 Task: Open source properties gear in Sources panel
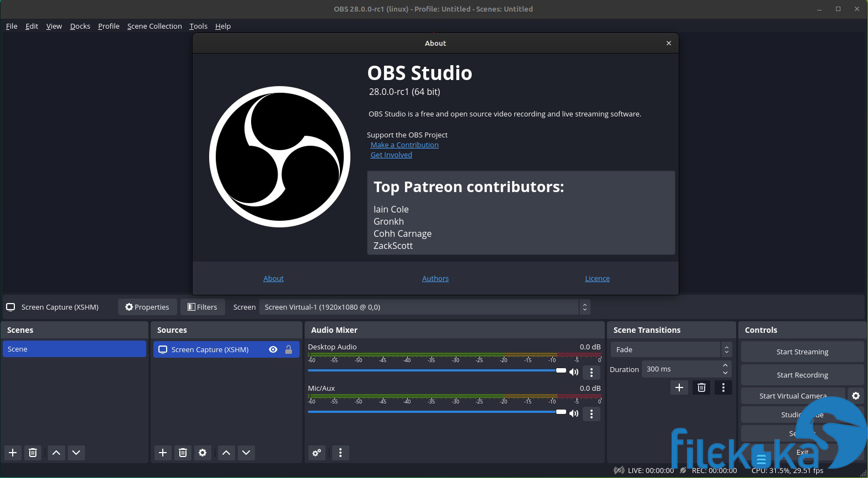point(203,453)
